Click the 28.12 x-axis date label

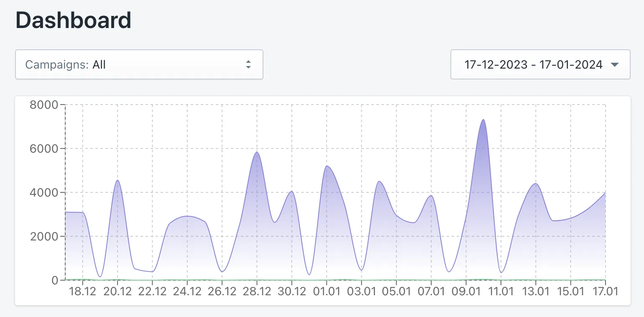(257, 291)
